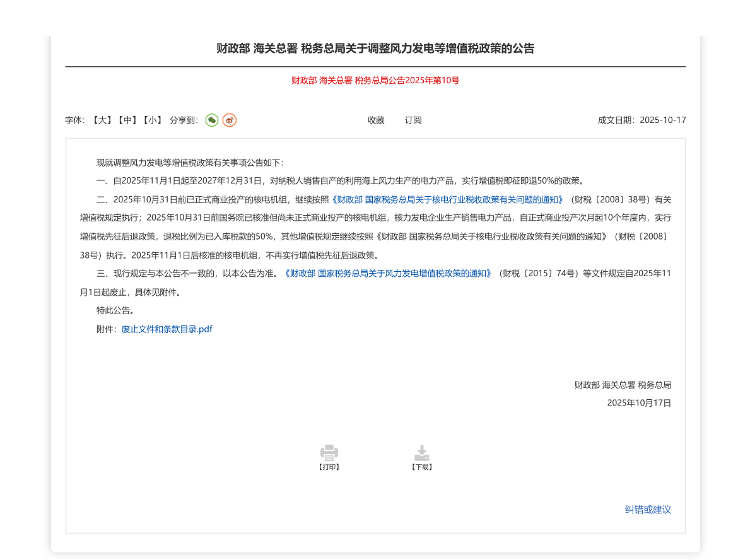Set font size to 【小】

click(x=152, y=120)
